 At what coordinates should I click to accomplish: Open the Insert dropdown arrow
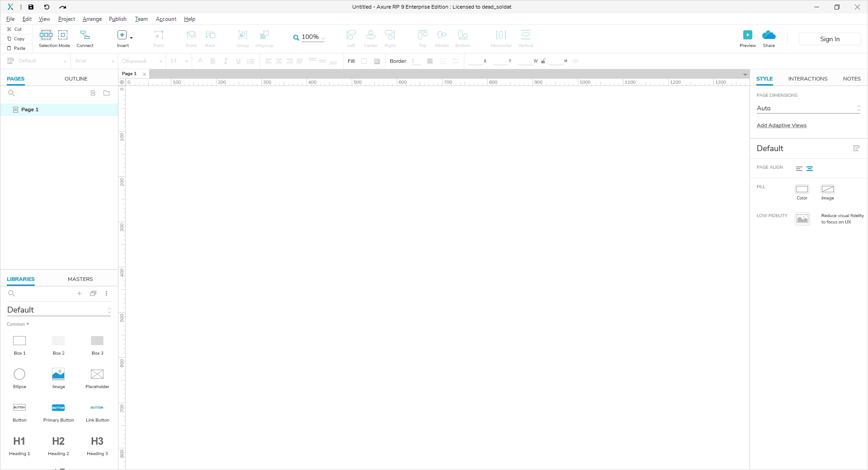coord(131,38)
